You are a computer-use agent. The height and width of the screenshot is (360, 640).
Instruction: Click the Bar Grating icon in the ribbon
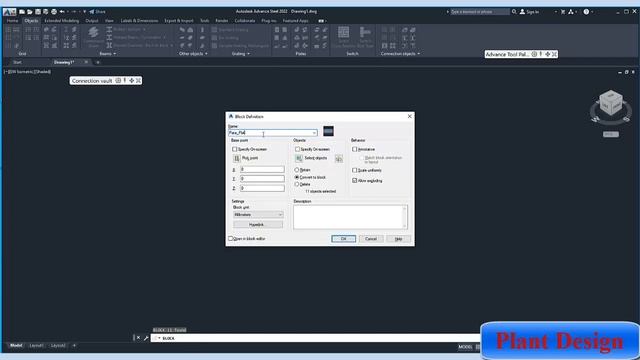click(214, 38)
